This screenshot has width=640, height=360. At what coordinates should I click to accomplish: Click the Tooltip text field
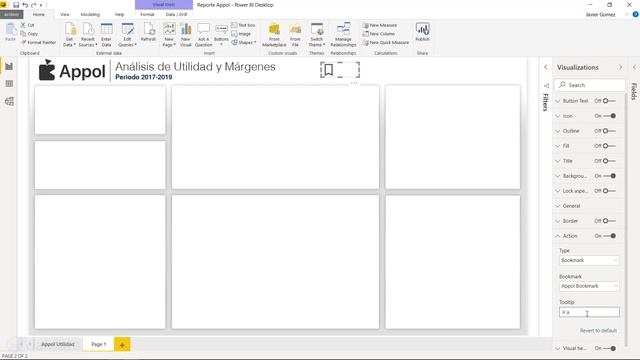[589, 312]
